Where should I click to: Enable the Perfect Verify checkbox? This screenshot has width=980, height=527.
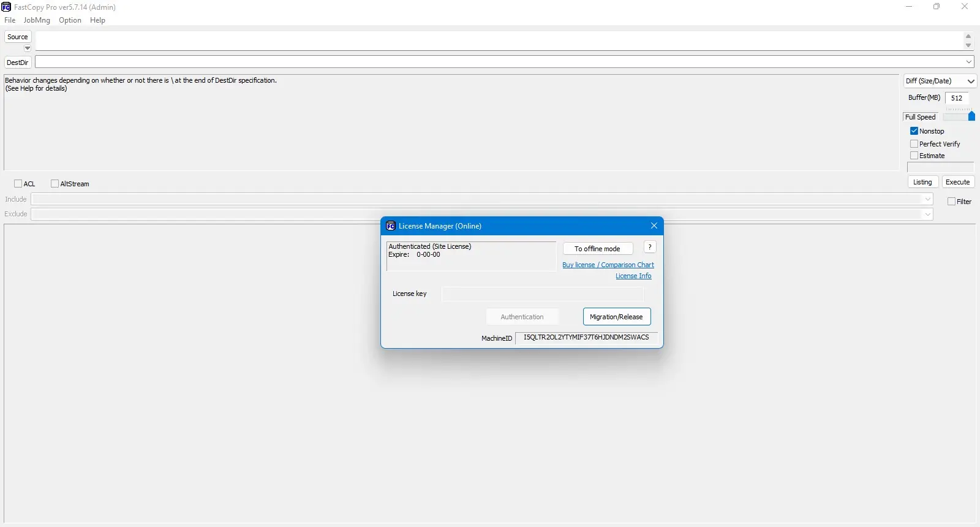914,144
